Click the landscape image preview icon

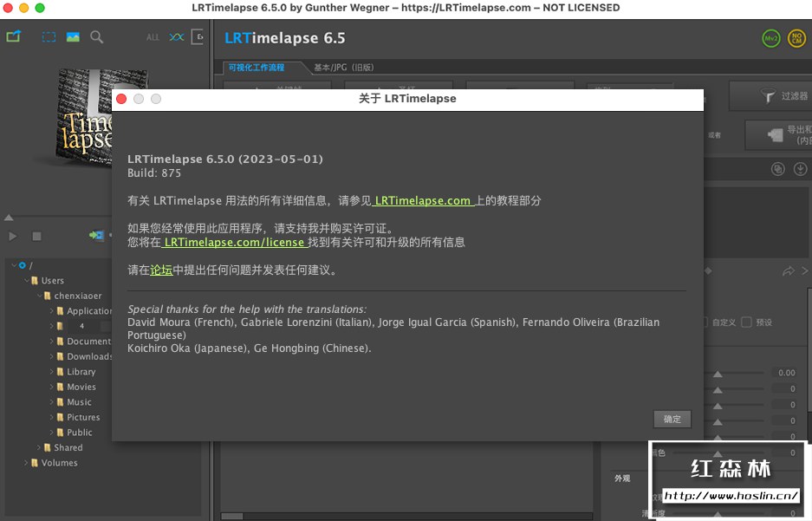tap(73, 36)
